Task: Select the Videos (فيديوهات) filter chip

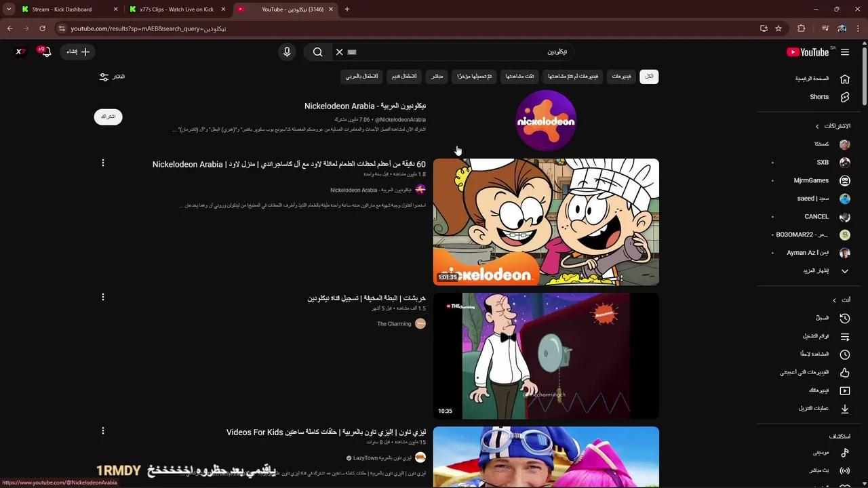Action: pyautogui.click(x=621, y=77)
